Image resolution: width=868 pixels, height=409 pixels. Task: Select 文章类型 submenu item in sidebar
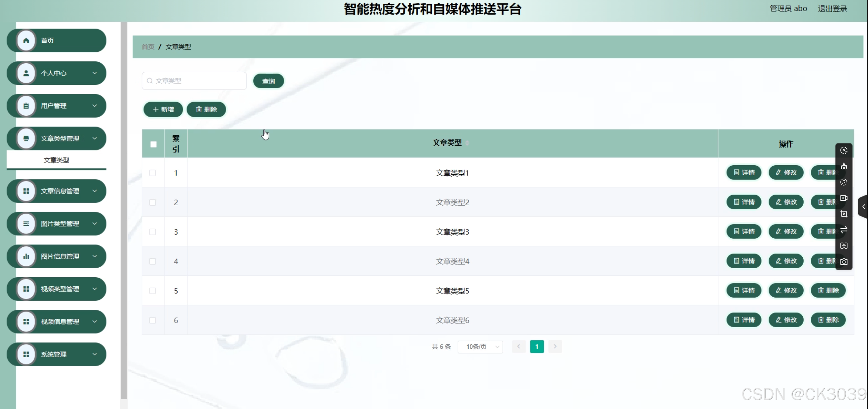click(x=56, y=160)
